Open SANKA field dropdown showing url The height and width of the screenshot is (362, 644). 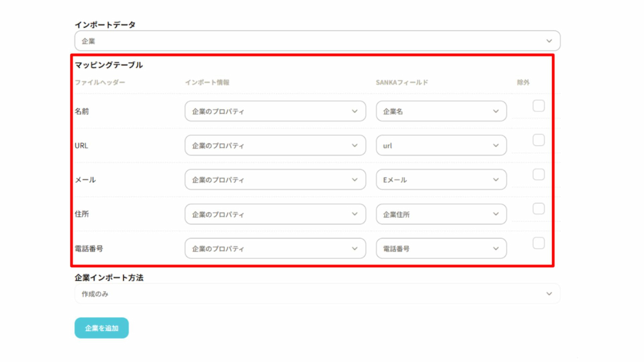tap(441, 145)
